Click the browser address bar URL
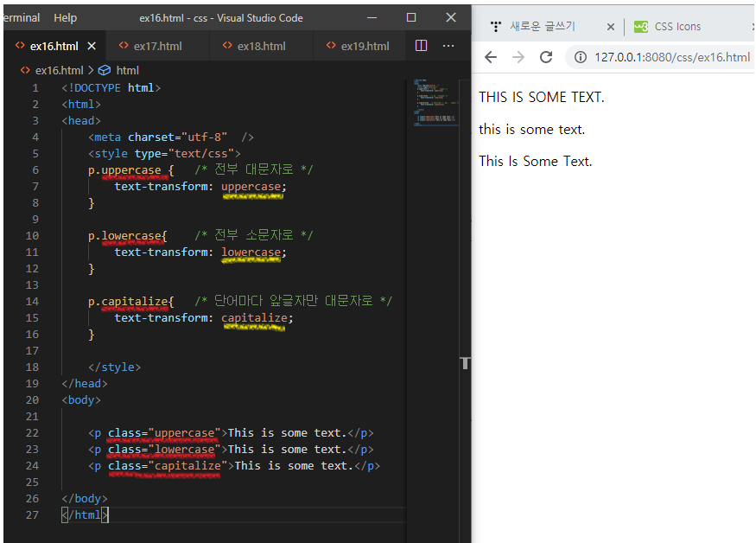 672,57
